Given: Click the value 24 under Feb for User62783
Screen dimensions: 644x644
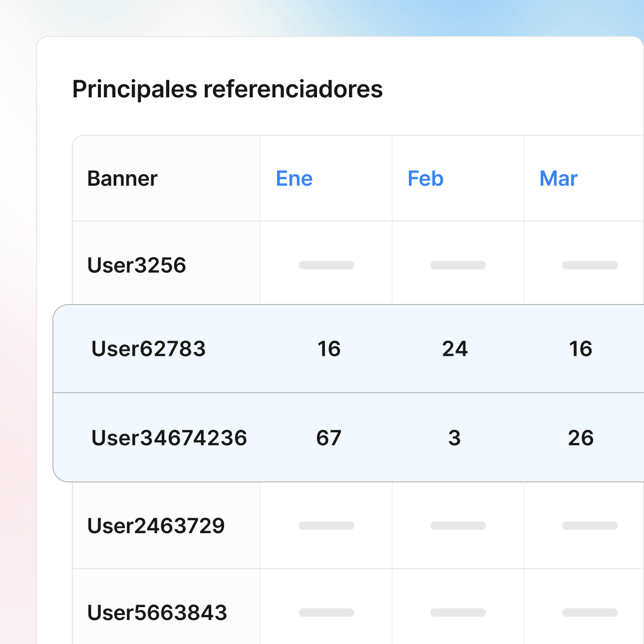Looking at the screenshot, I should (455, 348).
